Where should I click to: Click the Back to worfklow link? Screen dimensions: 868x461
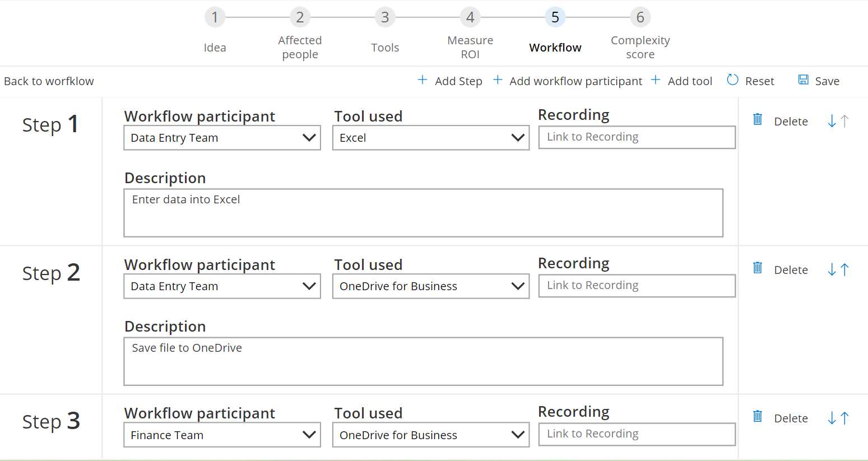tap(49, 80)
